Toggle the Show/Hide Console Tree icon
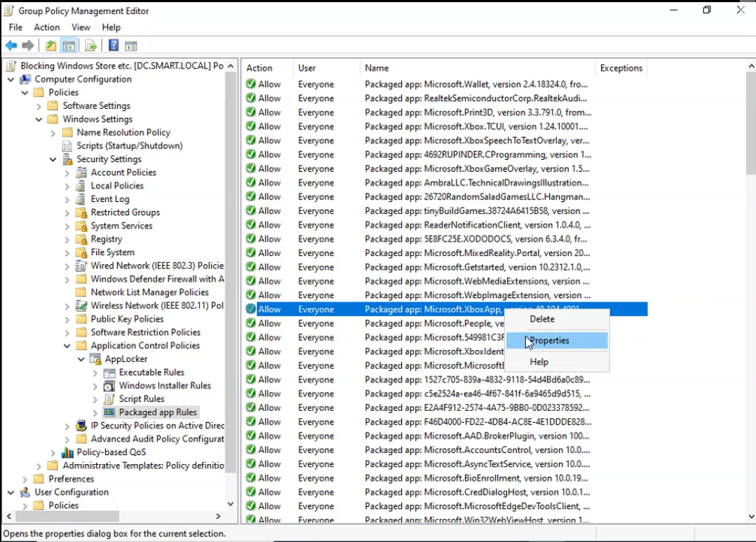756x542 pixels. (69, 46)
